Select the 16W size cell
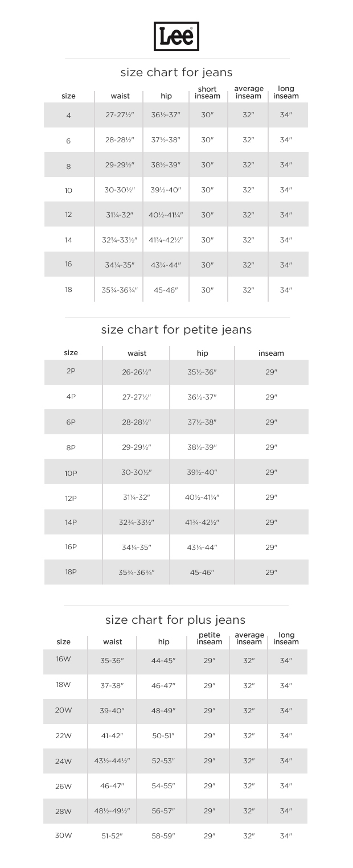The width and height of the screenshot is (353, 868). point(64,660)
